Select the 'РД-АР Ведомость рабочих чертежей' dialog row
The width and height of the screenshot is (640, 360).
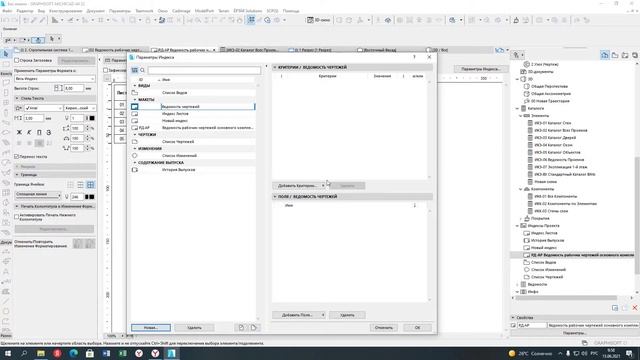pos(193,128)
